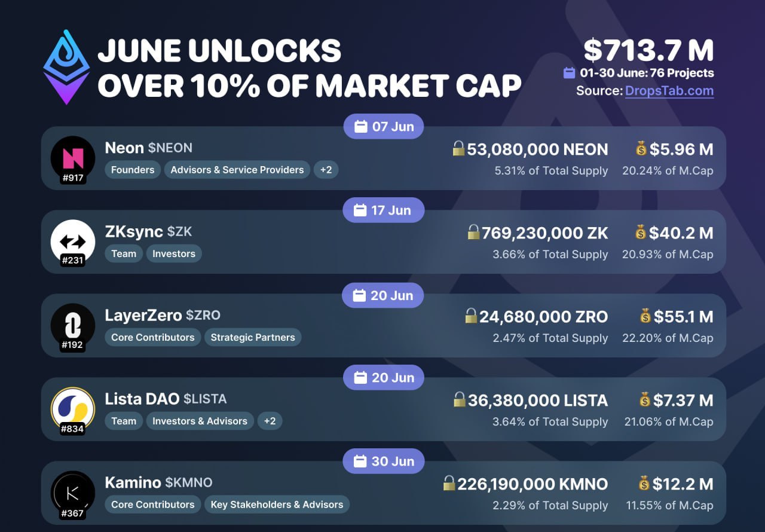The height and width of the screenshot is (532, 765).
Task: Click the Investors tag under ZKsync
Action: pyautogui.click(x=174, y=253)
